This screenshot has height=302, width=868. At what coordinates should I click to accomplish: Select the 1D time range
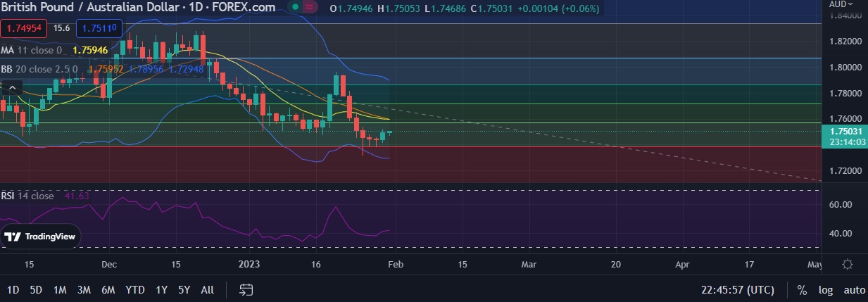pyautogui.click(x=13, y=290)
